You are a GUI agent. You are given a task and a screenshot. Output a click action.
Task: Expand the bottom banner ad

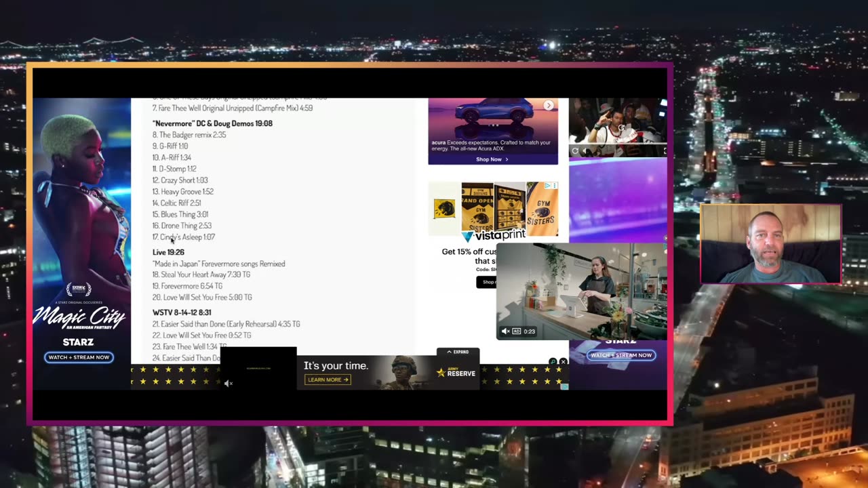[458, 352]
